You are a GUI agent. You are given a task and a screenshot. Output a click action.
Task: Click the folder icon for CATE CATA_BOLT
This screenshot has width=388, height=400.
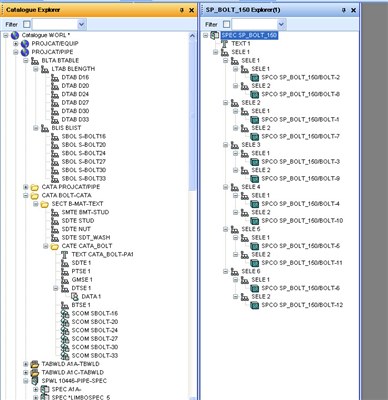pos(55,246)
